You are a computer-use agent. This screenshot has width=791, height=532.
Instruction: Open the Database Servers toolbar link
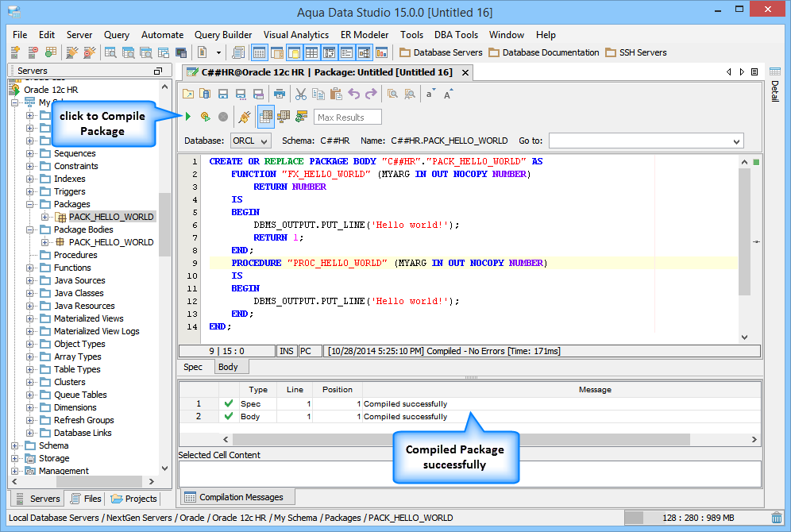(441, 52)
